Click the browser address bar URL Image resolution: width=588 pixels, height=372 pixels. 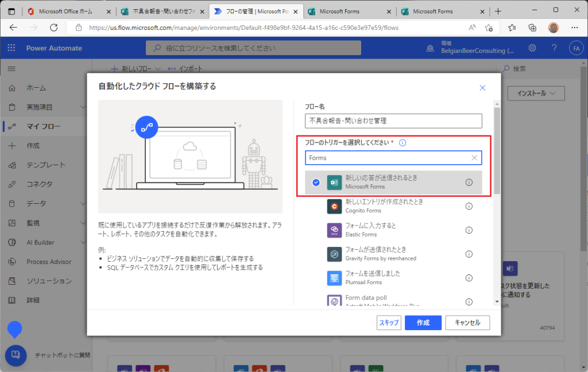pos(243,28)
